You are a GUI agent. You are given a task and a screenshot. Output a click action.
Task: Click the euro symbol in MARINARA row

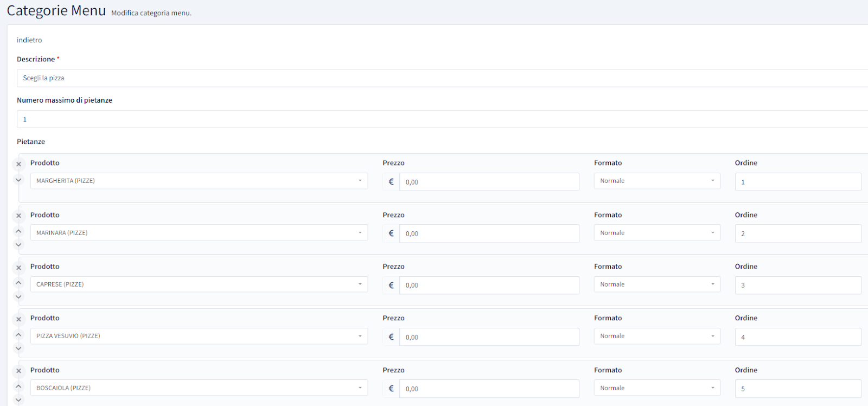pos(391,233)
